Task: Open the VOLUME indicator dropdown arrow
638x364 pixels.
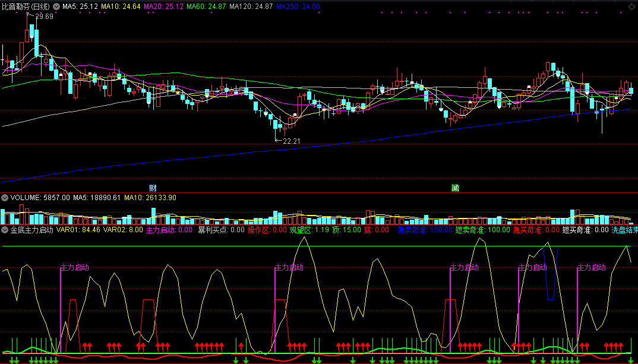Action: pyautogui.click(x=5, y=198)
